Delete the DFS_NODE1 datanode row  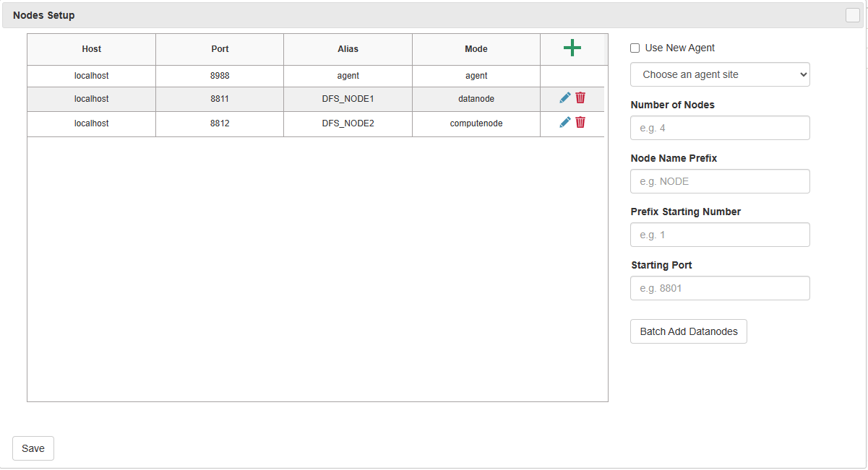(580, 98)
